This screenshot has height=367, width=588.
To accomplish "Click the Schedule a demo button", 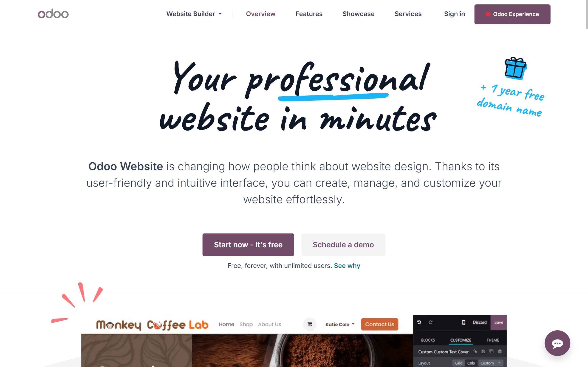I will (x=343, y=244).
